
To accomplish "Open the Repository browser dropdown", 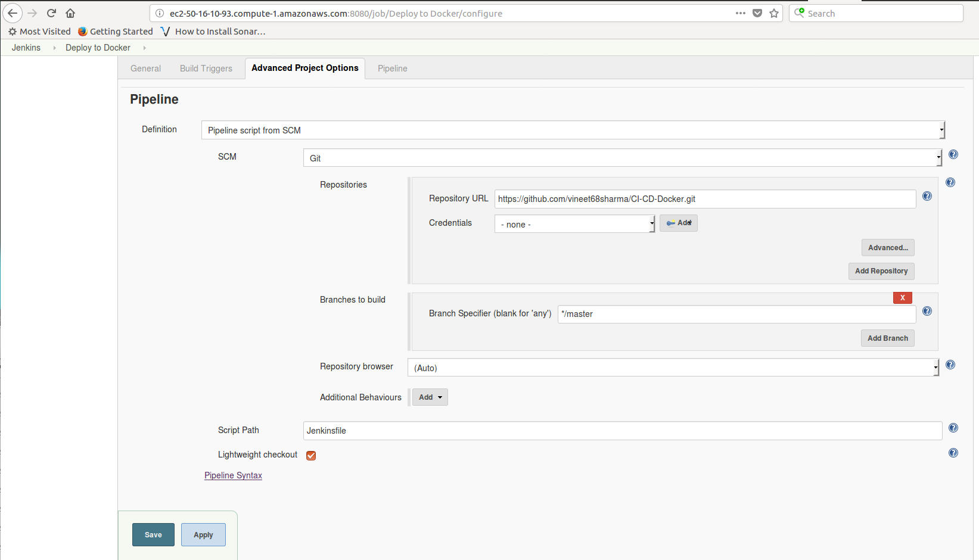I will [673, 368].
